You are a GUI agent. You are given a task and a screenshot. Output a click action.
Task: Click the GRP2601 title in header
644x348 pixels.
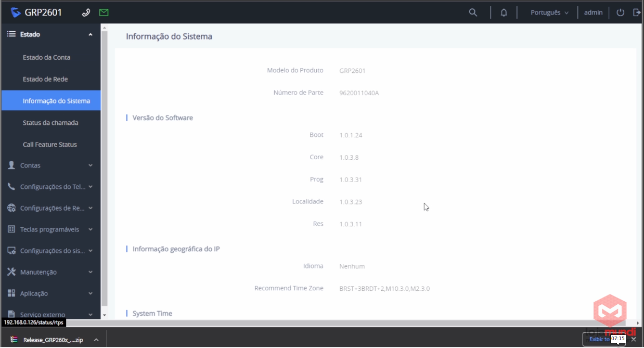pos(43,12)
